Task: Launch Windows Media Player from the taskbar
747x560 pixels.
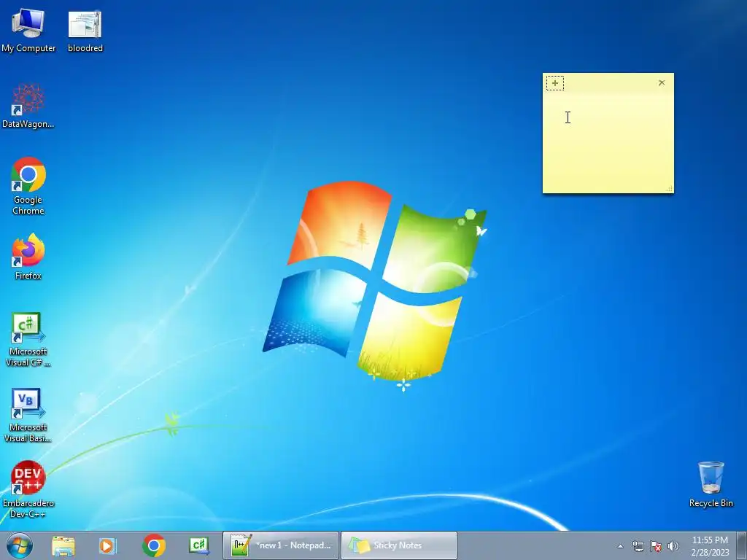Action: point(108,545)
